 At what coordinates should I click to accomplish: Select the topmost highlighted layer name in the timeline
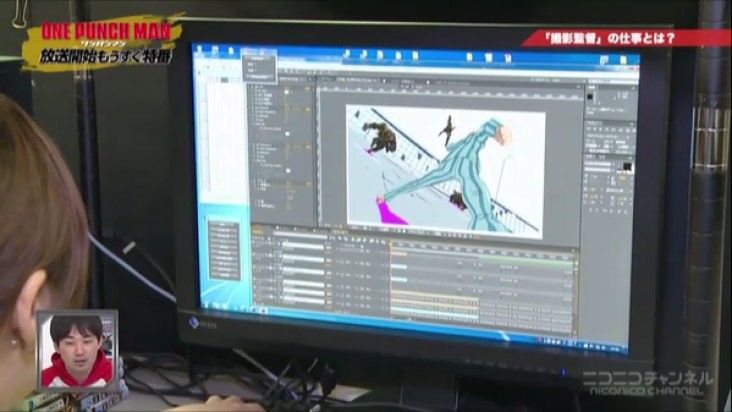point(303,245)
